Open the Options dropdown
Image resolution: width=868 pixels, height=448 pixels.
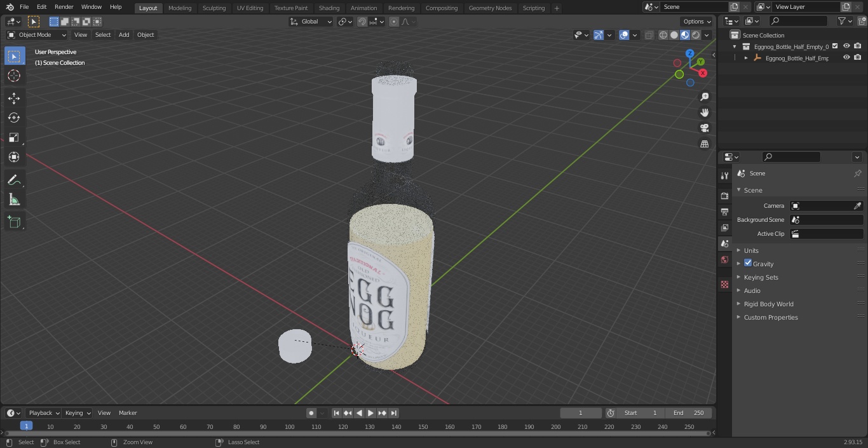click(x=697, y=22)
